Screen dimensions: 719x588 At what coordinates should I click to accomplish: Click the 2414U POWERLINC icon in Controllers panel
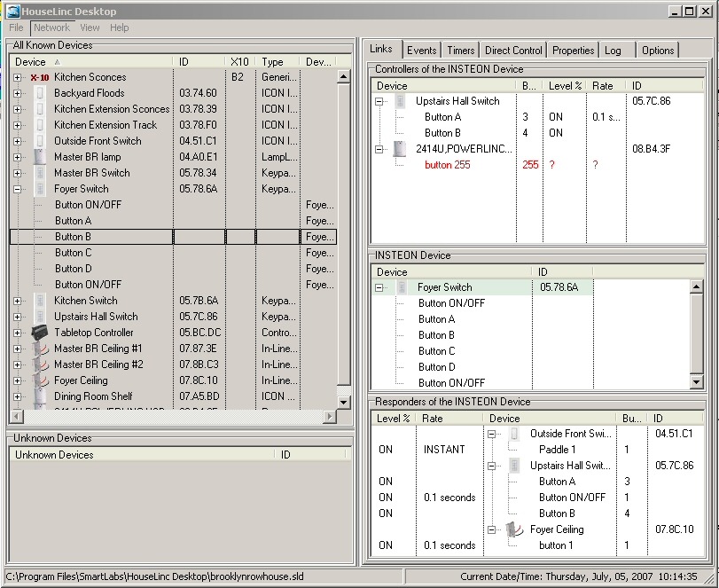401,149
